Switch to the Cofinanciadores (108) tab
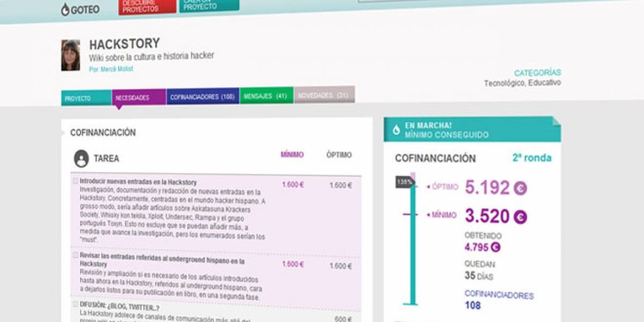 coord(202,97)
